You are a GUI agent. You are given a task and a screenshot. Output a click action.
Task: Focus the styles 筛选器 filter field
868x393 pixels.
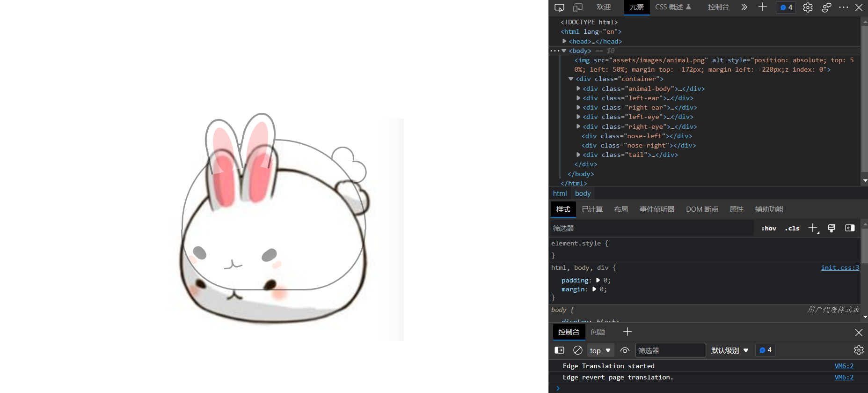(x=651, y=228)
